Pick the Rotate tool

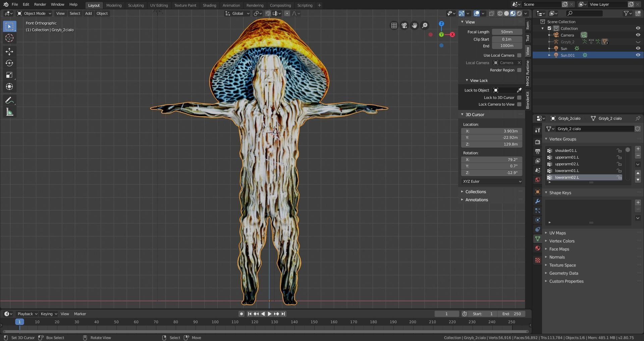pyautogui.click(x=9, y=63)
